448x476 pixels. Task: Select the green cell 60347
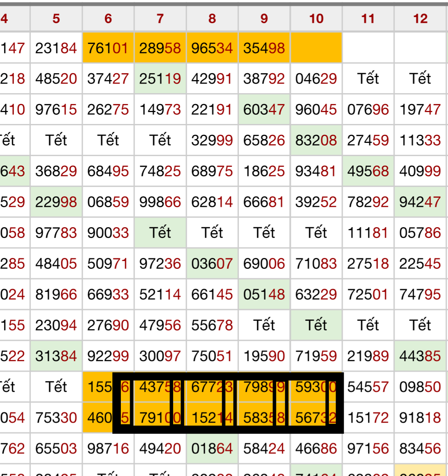pos(264,109)
